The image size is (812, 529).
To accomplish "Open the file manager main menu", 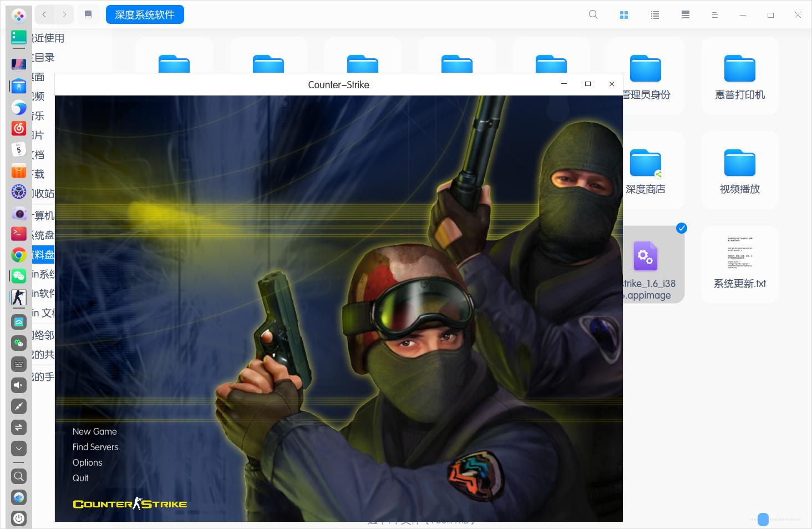I will click(x=715, y=15).
